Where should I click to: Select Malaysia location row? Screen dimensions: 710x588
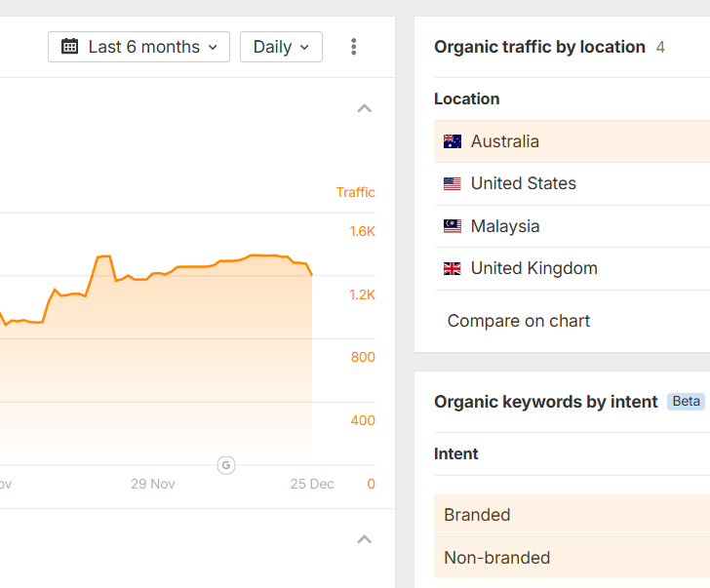tap(572, 226)
